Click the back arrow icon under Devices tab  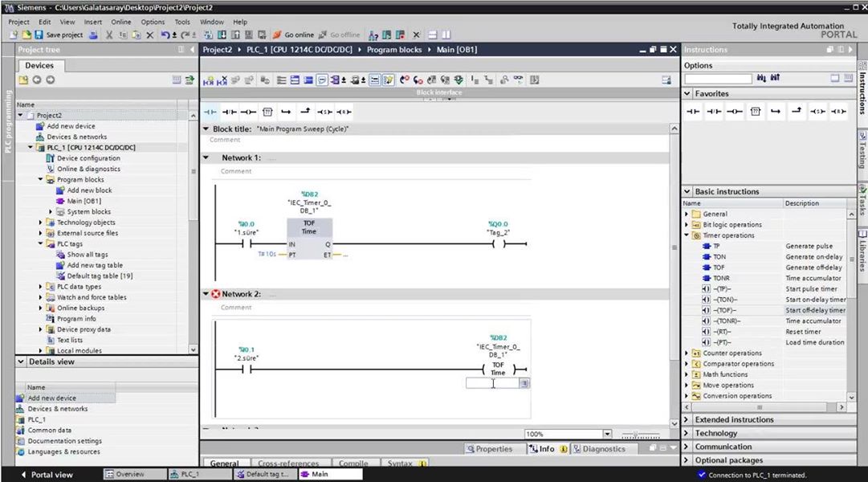click(x=37, y=80)
